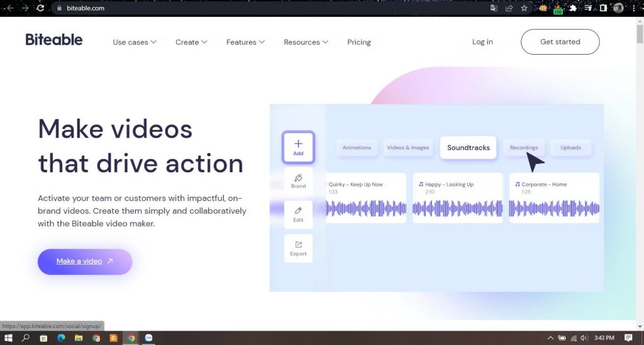Click the battery tray icon
The width and height of the screenshot is (644, 345).
pos(562,337)
